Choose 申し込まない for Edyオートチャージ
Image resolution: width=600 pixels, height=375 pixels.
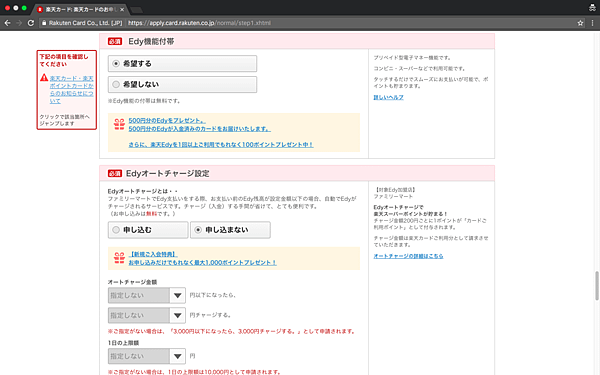(230, 230)
